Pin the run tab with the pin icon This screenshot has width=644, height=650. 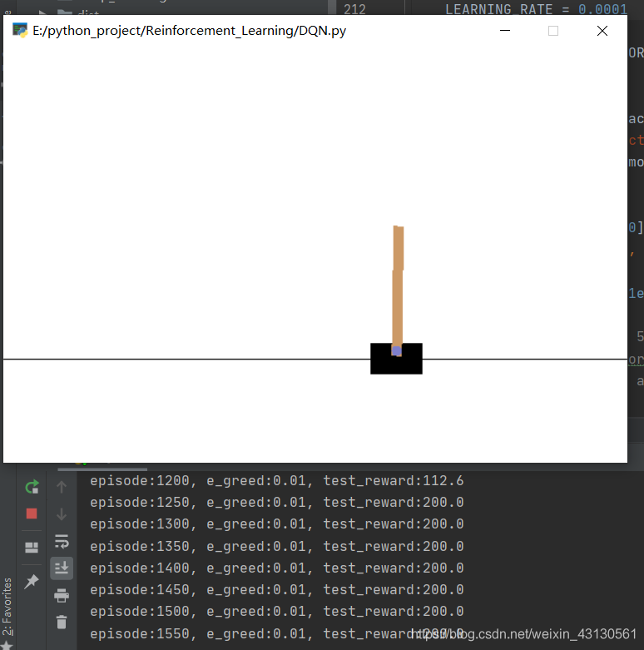coord(32,581)
